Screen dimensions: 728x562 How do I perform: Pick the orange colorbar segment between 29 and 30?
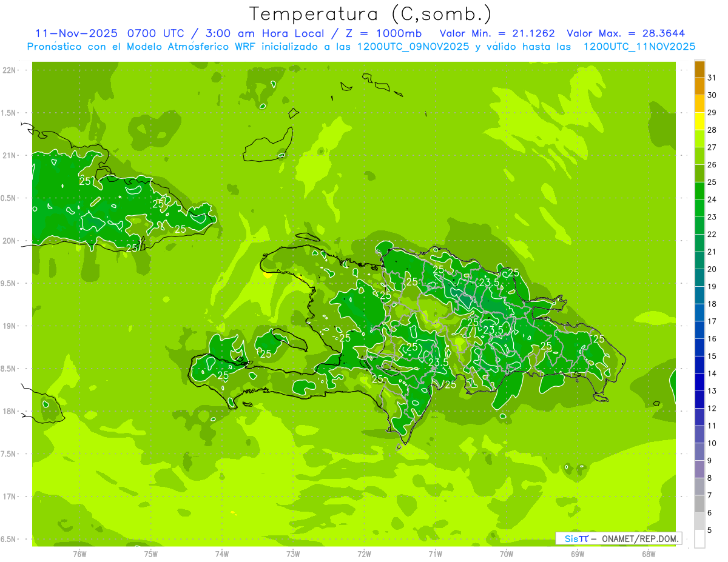click(x=699, y=104)
